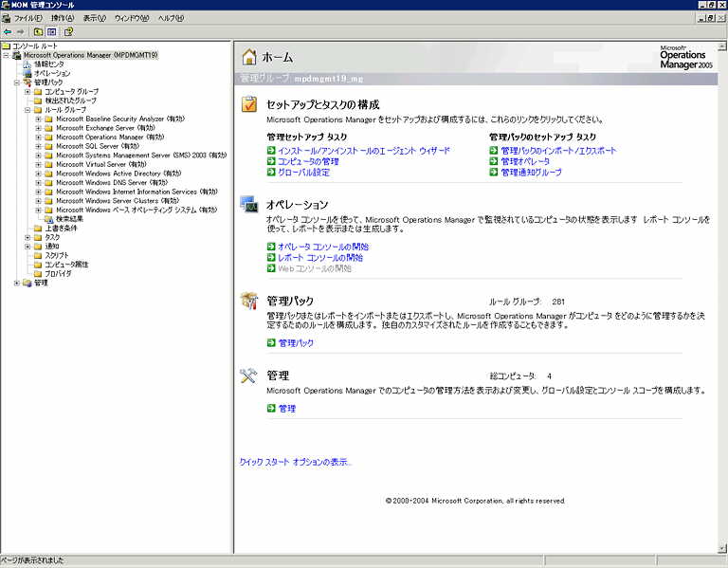The height and width of the screenshot is (568, 728).
Task: Click the オペレーション tree icon
Action: click(27, 73)
